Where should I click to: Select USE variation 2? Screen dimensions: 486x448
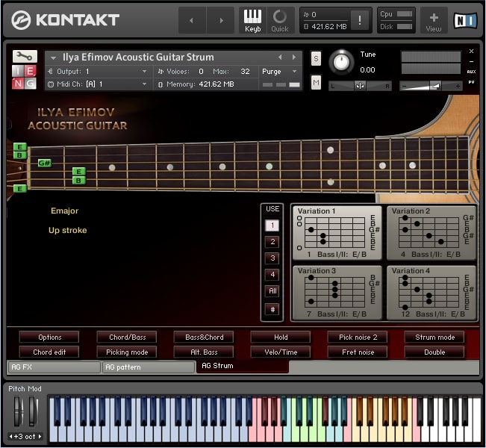click(x=272, y=241)
